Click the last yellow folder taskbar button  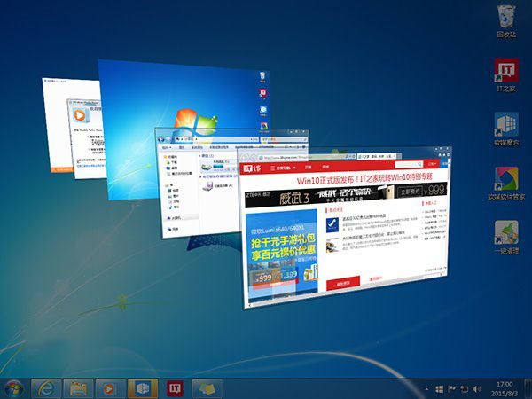point(207,388)
